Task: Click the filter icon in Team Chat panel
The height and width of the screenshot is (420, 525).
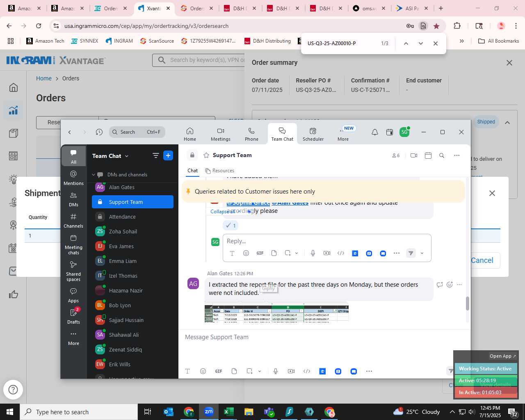Action: (x=156, y=155)
